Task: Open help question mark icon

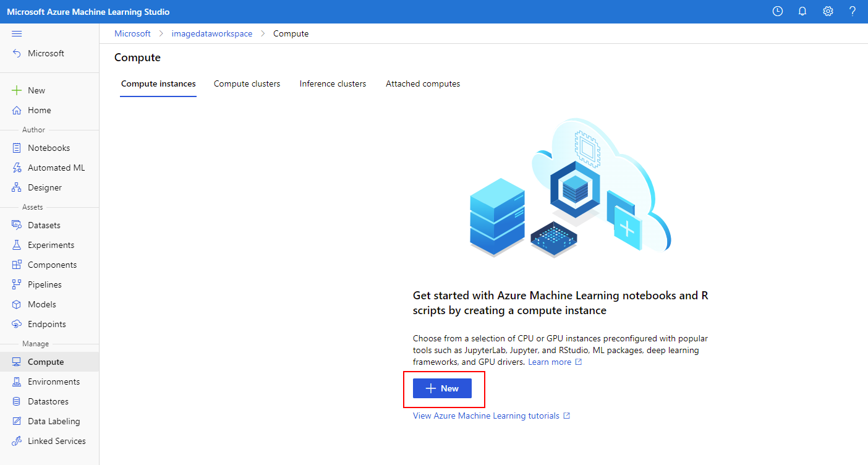Action: (853, 11)
